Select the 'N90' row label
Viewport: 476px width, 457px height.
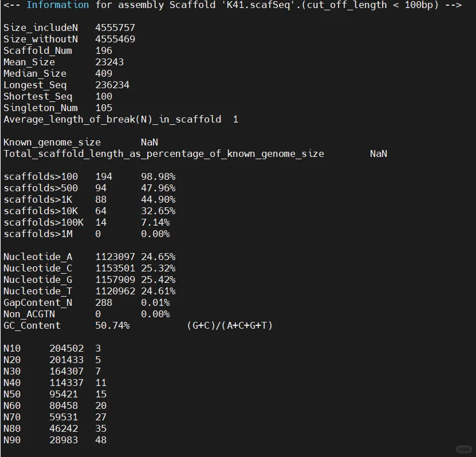click(x=12, y=440)
